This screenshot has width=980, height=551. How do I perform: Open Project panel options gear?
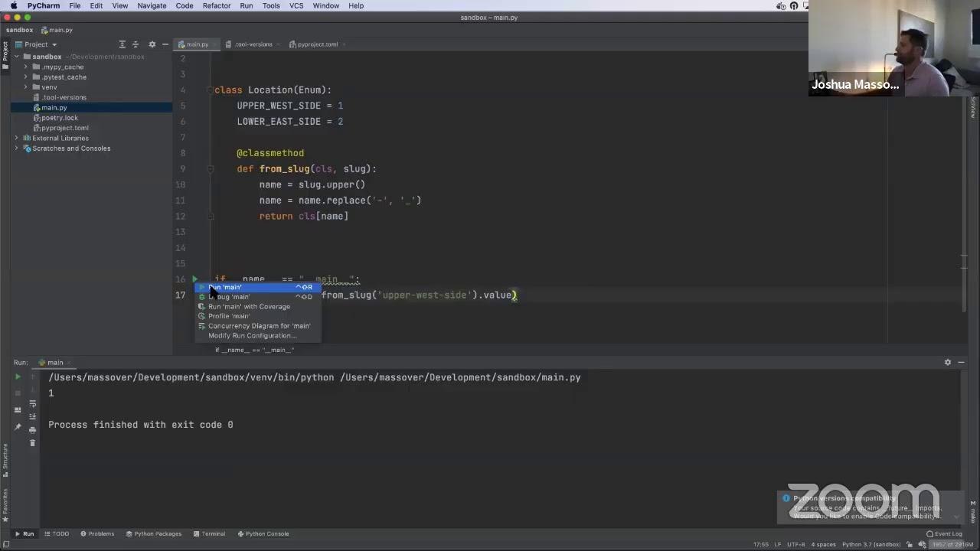(152, 44)
